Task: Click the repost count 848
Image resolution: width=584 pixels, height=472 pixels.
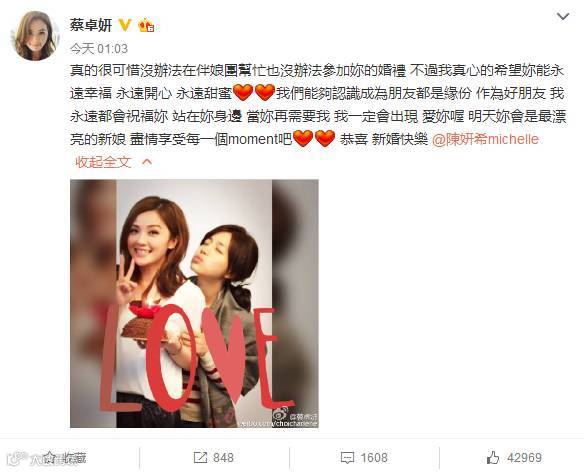Action: [x=223, y=457]
